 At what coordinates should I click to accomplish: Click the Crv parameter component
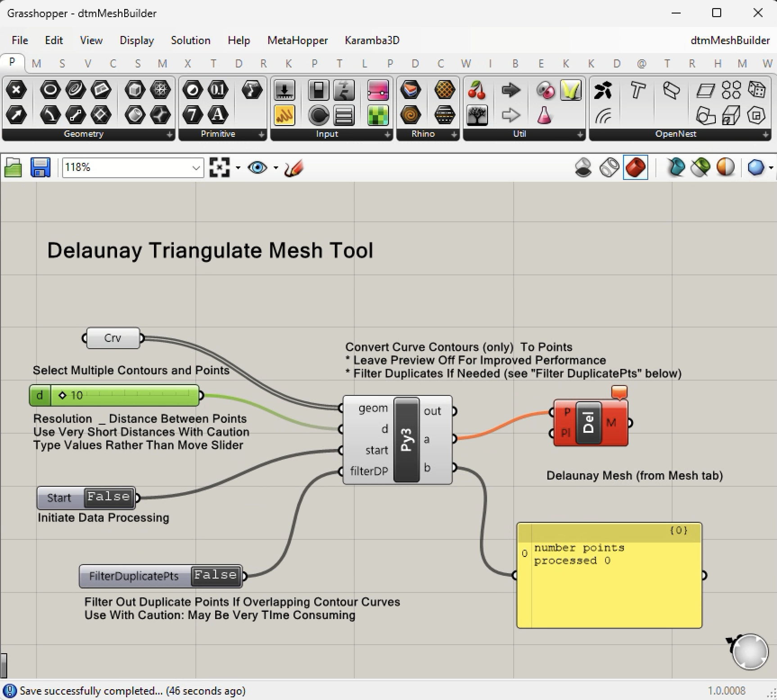point(113,338)
